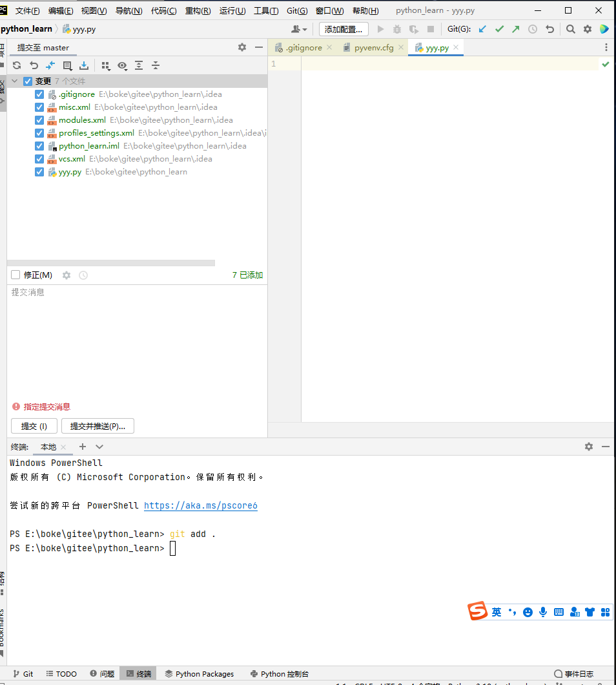Screen dimensions: 616x685
Task: Select python_learn.iml in changes tree
Action: pyautogui.click(x=89, y=146)
